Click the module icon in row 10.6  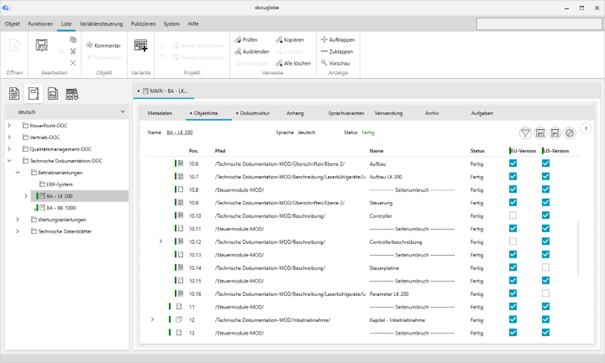180,164
